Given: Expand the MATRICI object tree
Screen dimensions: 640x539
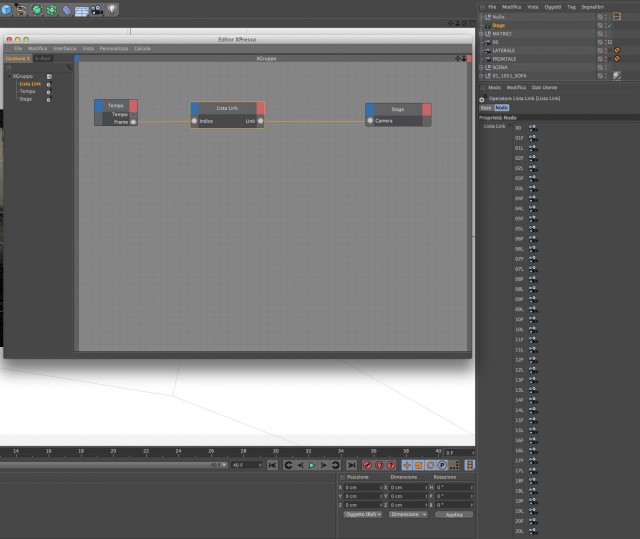Looking at the screenshot, I should 481,34.
